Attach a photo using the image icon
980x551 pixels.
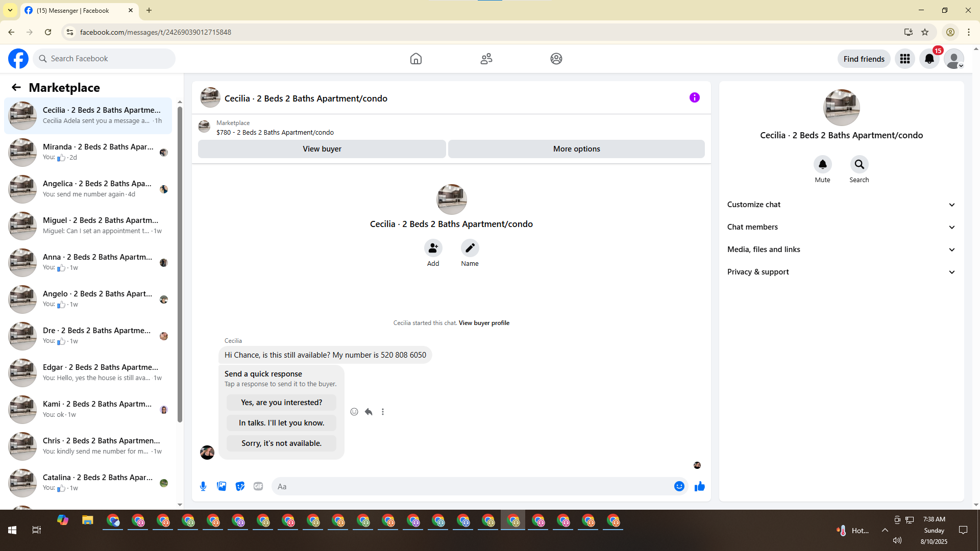point(222,486)
